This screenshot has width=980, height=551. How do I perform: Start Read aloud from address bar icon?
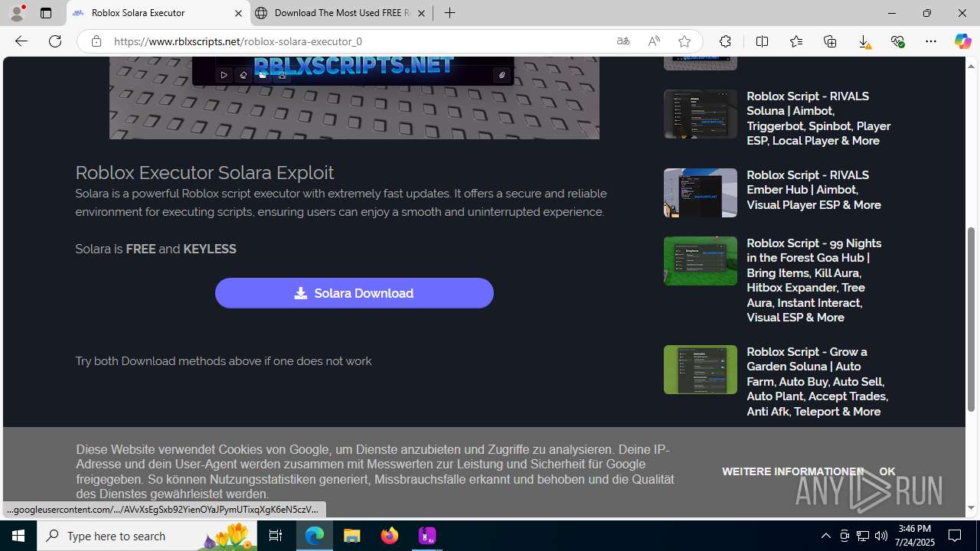[x=654, y=41]
